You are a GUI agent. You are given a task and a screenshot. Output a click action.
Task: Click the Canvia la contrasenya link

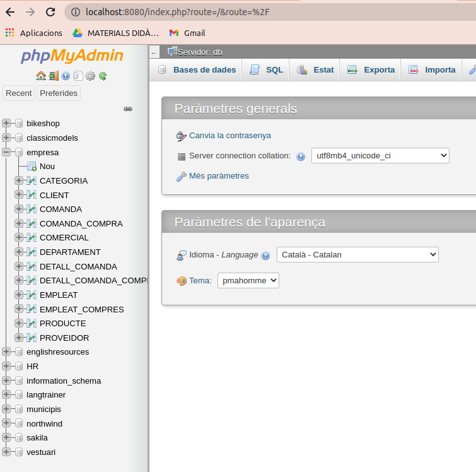[229, 135]
